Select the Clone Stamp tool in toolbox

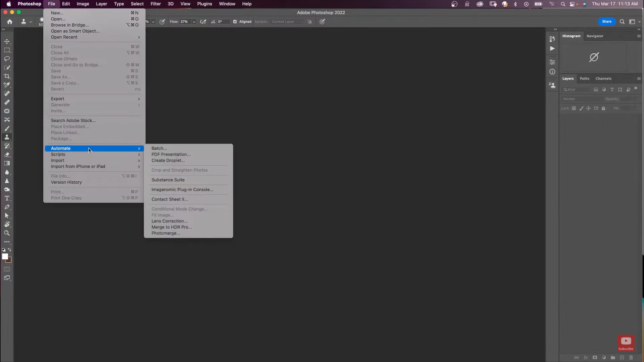coord(7,137)
